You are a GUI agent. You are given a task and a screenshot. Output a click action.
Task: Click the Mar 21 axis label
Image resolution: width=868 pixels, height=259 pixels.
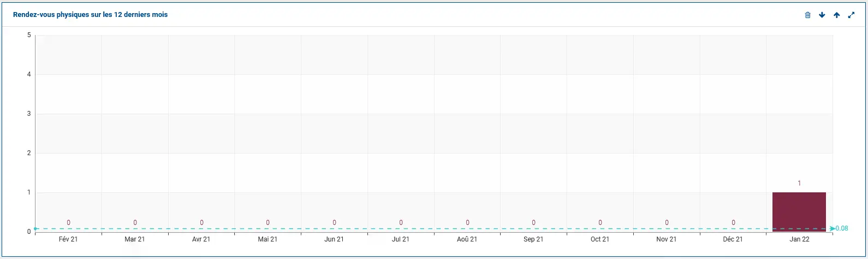click(x=135, y=239)
